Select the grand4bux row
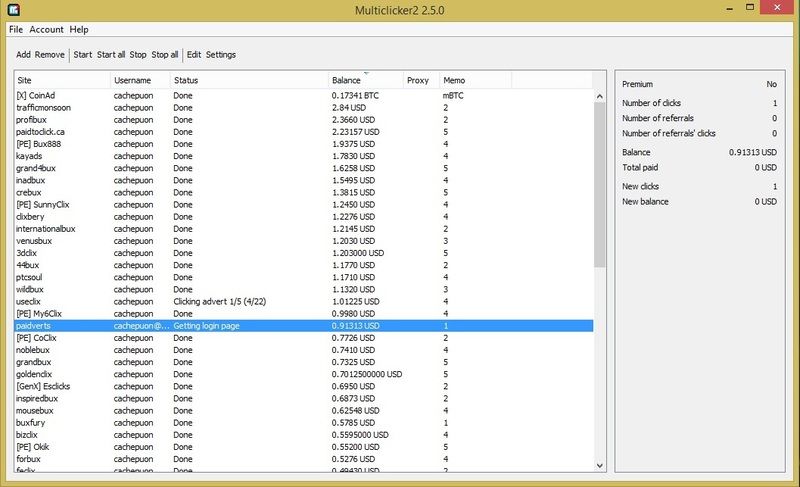The width and height of the screenshot is (800, 487). coord(304,168)
